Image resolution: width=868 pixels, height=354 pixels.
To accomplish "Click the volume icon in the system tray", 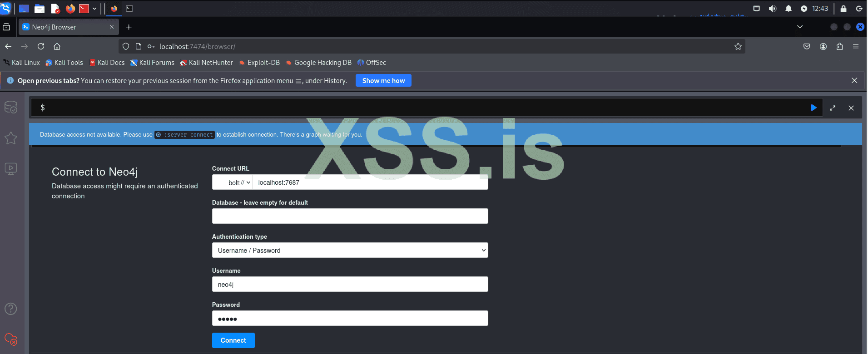I will (x=773, y=9).
